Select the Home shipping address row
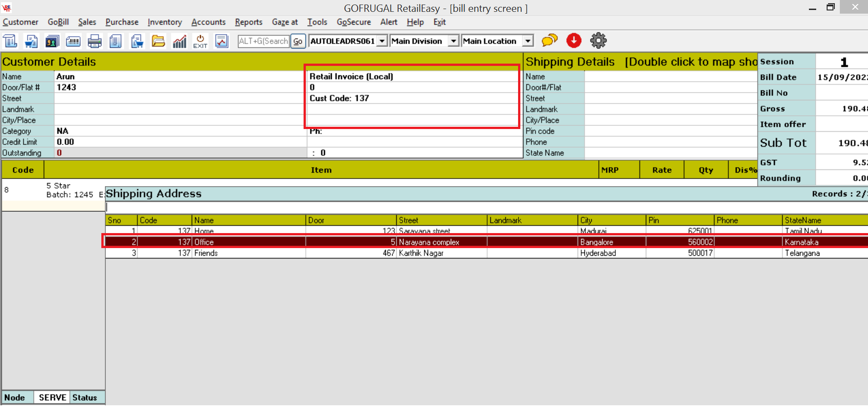Viewport: 868px width, 408px height. tap(487, 231)
